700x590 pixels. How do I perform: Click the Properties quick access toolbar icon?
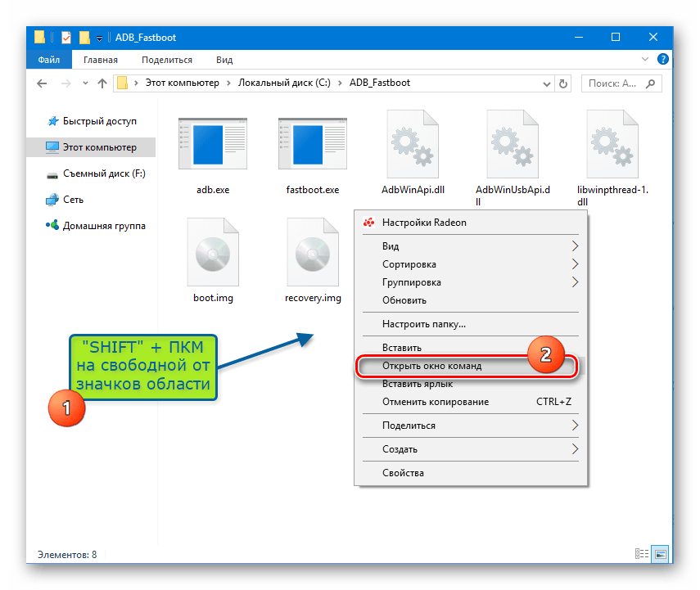click(x=66, y=38)
